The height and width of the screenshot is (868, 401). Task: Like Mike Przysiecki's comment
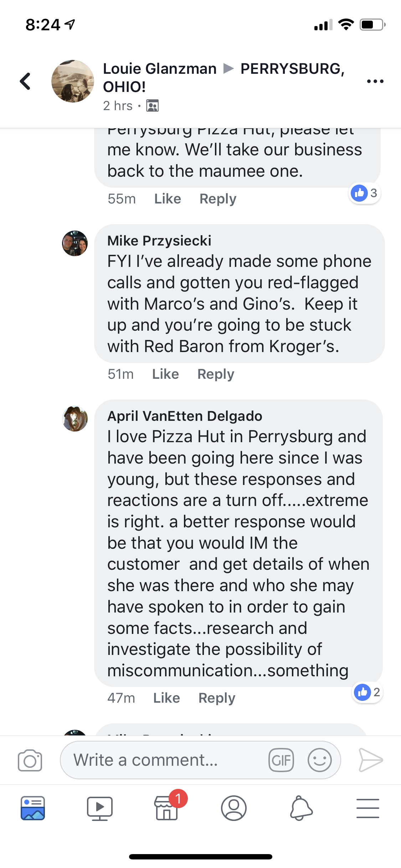[165, 374]
